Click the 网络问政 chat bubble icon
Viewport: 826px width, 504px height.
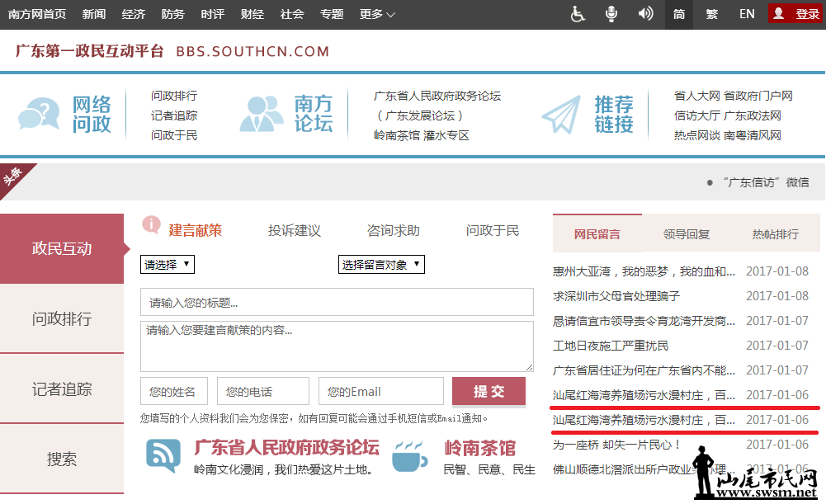coord(39,114)
